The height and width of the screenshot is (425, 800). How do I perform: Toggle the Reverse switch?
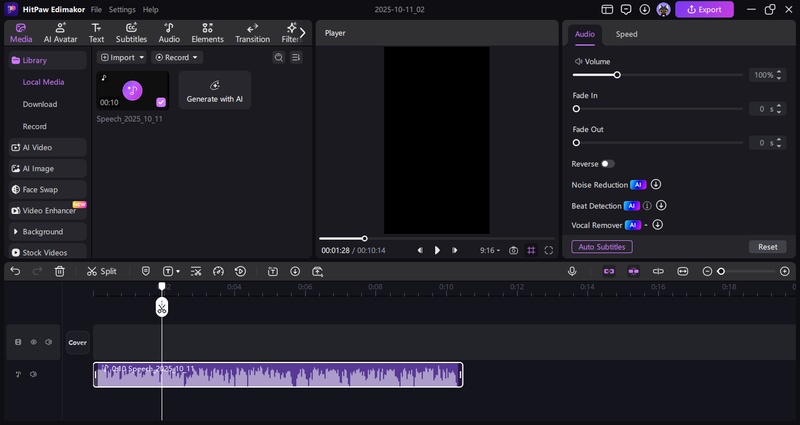(608, 163)
